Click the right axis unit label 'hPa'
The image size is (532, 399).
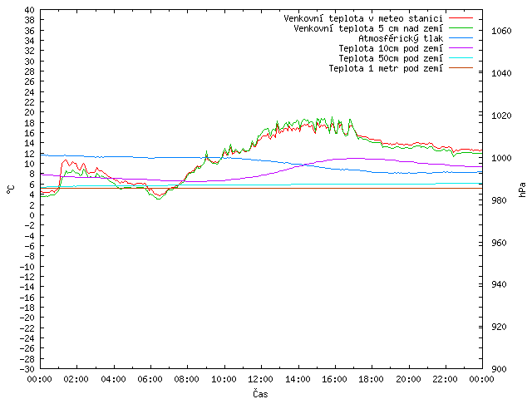click(522, 190)
